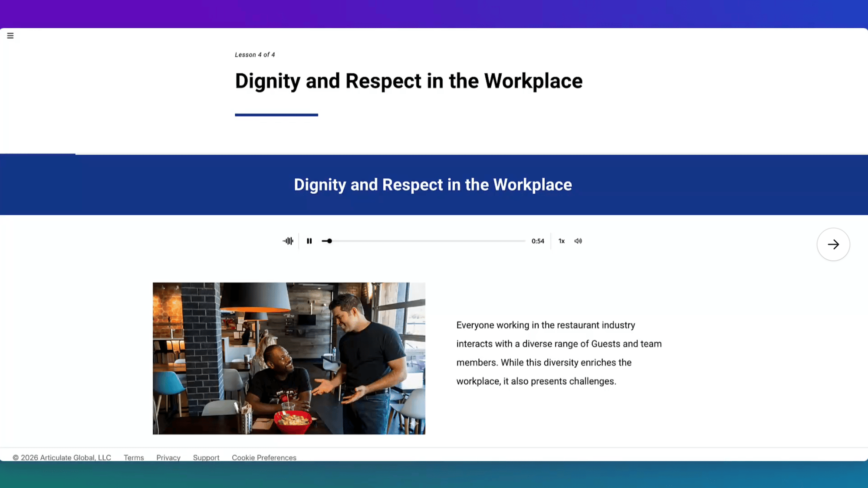Toggle play/pause on the narration player
868x488 pixels.
click(x=309, y=241)
